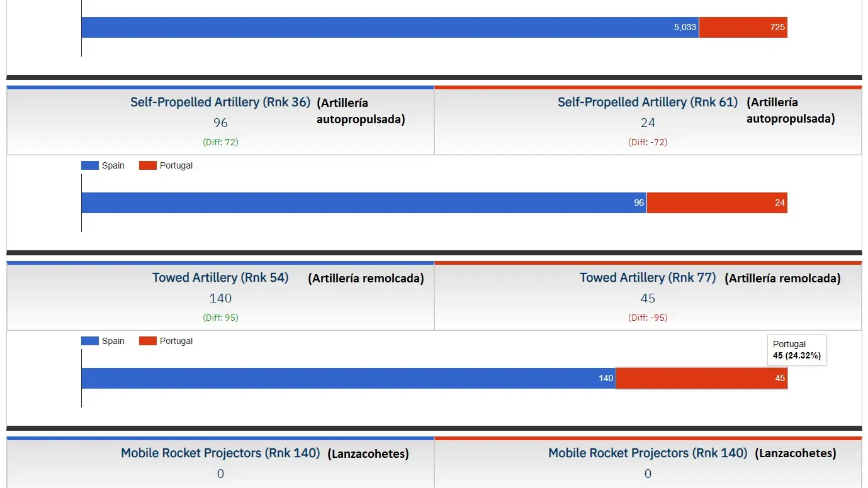Open the Self-Propelled Artillery (Rnk 36) heading
Image resolution: width=868 pixels, height=488 pixels.
coord(220,102)
